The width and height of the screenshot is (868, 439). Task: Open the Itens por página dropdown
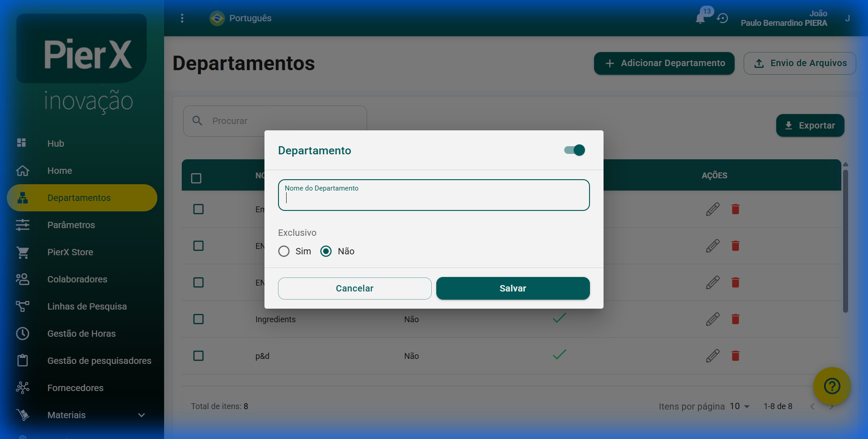click(740, 406)
